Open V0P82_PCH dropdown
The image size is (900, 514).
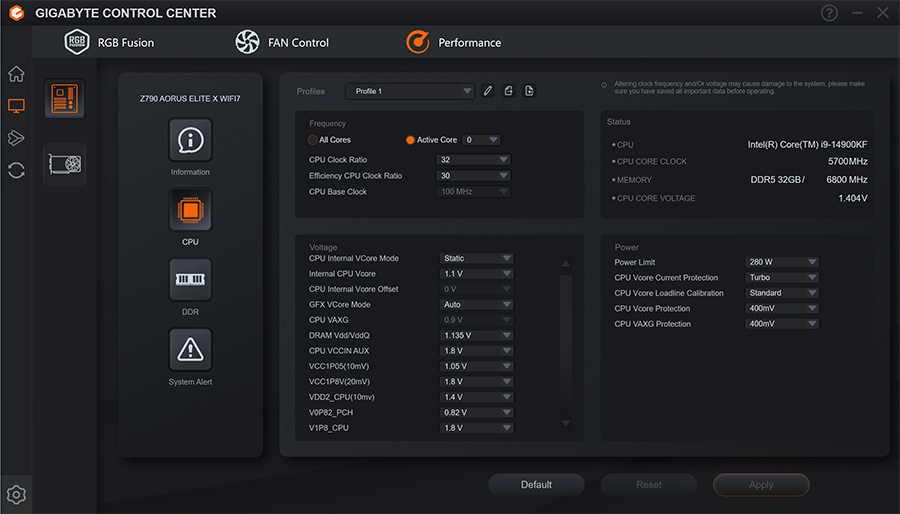(x=476, y=413)
